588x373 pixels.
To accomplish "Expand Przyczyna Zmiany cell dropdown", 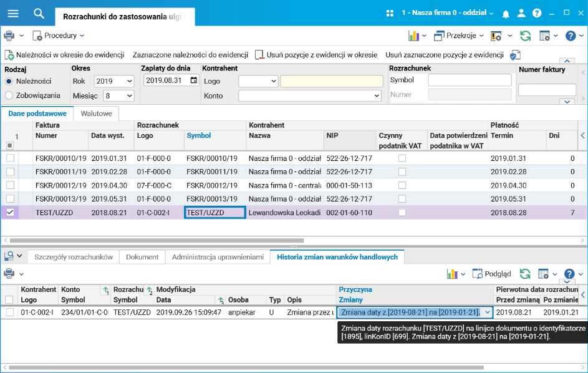I will pyautogui.click(x=487, y=312).
